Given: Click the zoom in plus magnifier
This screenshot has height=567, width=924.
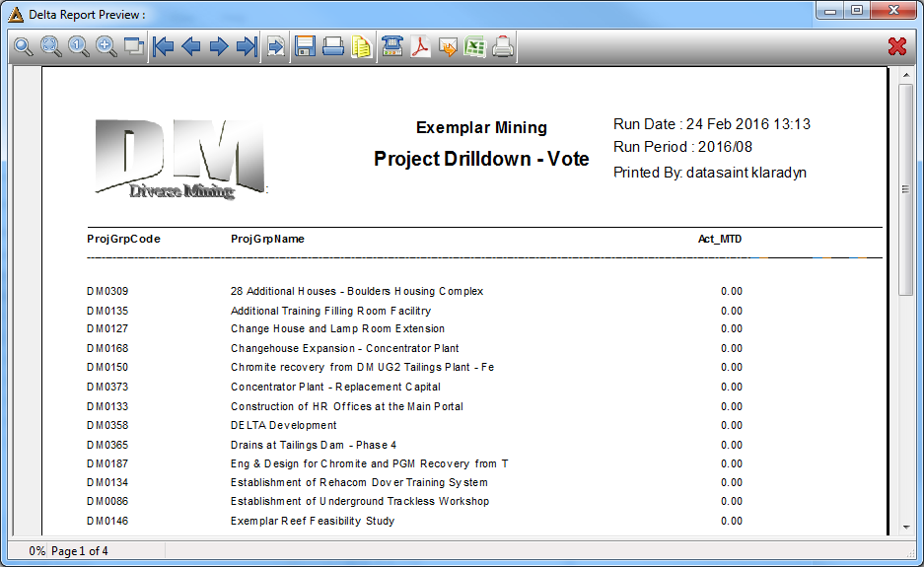Looking at the screenshot, I should (x=107, y=46).
